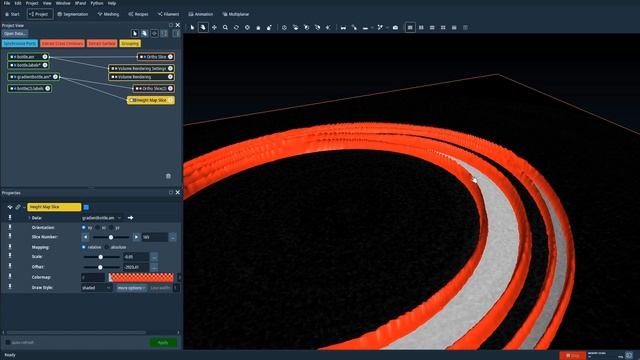This screenshot has height=360, width=640.
Task: Click the yellow Grouping button
Action: tap(130, 43)
